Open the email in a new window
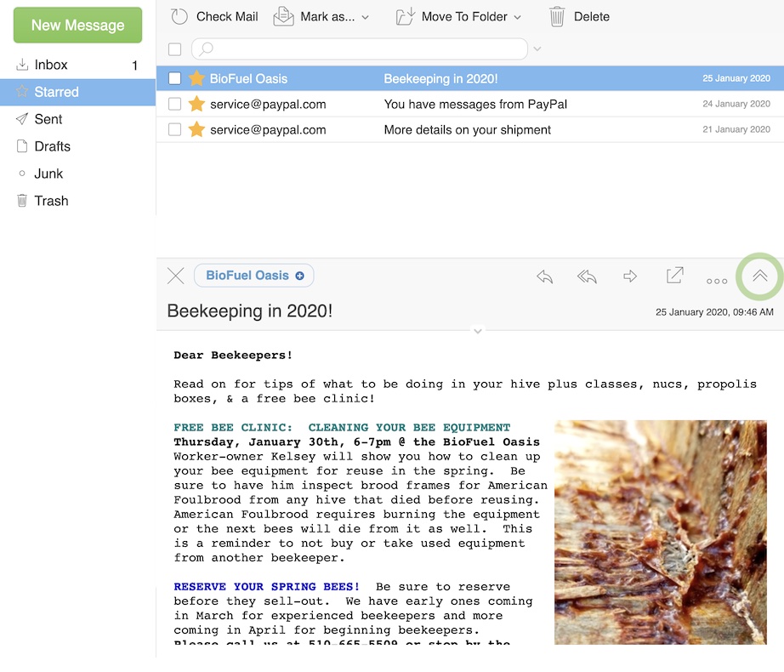Viewport: 784px width, 672px height. click(674, 276)
